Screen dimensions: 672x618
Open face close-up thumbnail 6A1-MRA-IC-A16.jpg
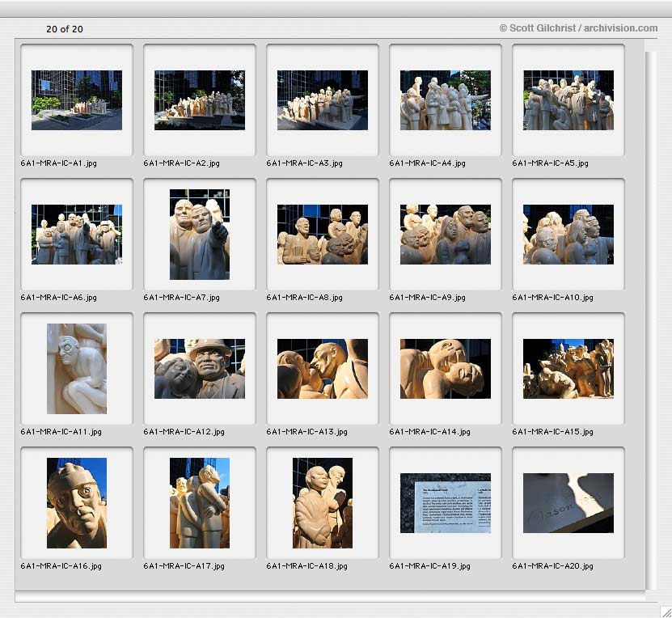77,503
